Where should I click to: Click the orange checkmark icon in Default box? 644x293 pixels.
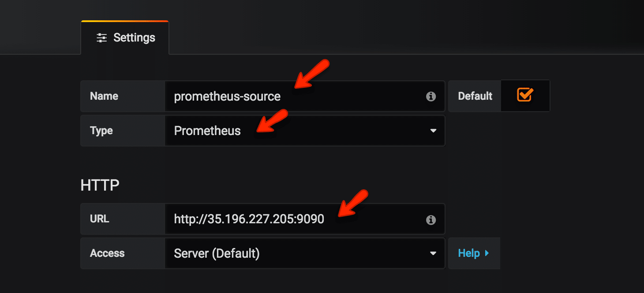tap(525, 96)
